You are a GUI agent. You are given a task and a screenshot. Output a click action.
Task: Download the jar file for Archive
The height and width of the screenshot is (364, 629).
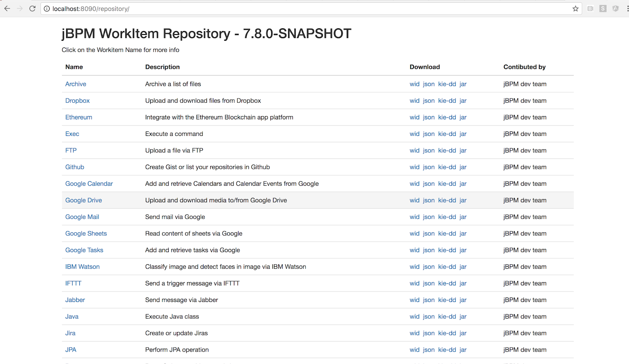pos(463,84)
